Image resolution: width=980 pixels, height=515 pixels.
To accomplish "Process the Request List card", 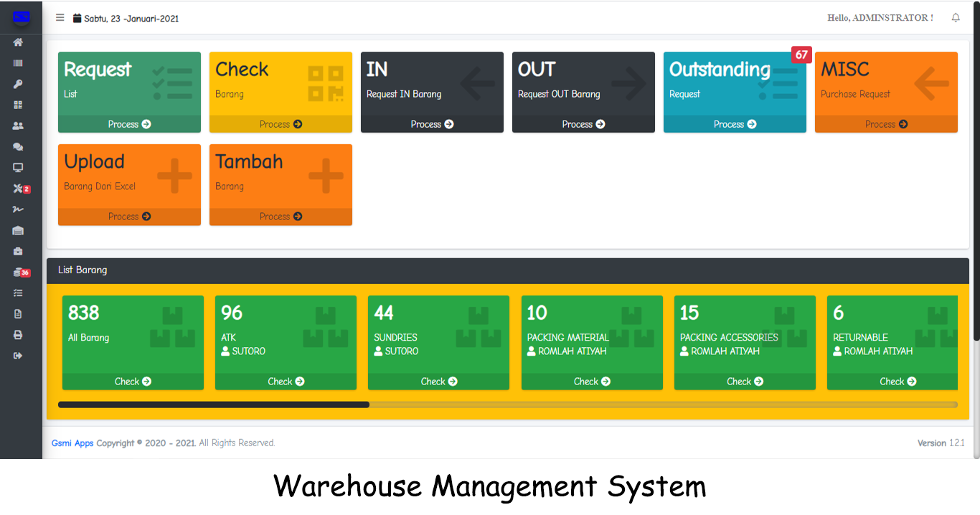I will click(129, 124).
